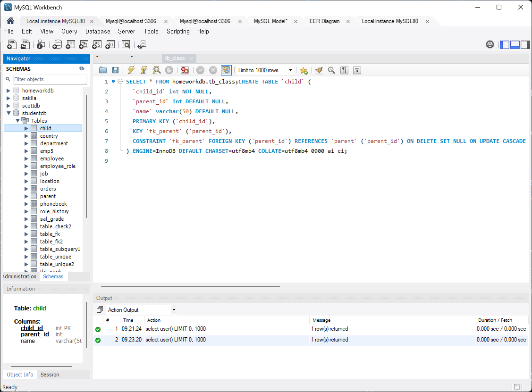The image size is (532, 392).
Task: Beautify the query with broom icon
Action: (319, 70)
